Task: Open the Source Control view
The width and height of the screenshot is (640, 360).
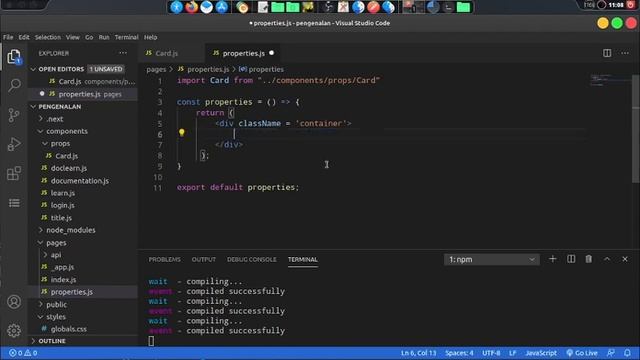Action: (x=14, y=115)
